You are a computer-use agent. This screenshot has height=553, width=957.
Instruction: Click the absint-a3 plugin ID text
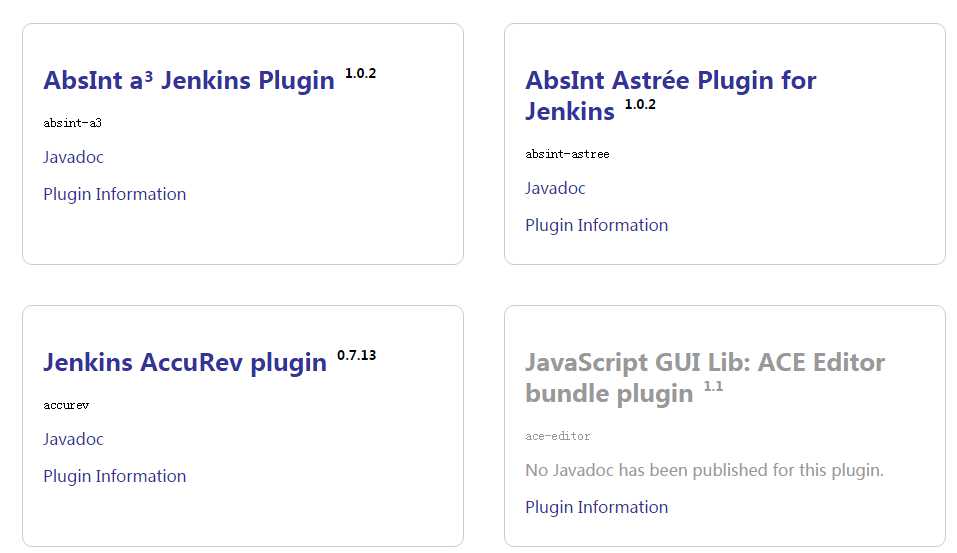click(72, 124)
